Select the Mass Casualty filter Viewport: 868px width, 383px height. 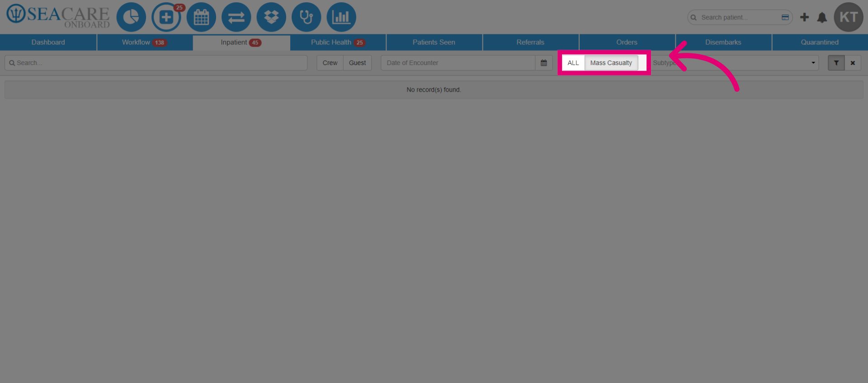611,63
